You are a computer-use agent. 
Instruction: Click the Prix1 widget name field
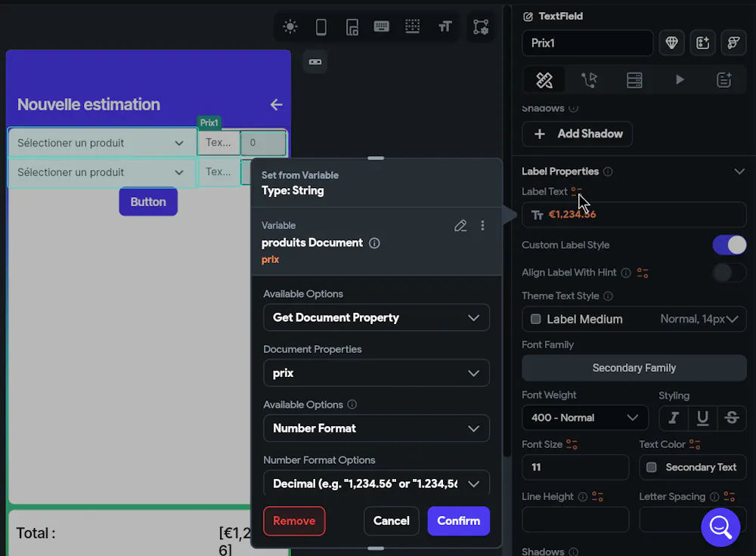tap(587, 43)
